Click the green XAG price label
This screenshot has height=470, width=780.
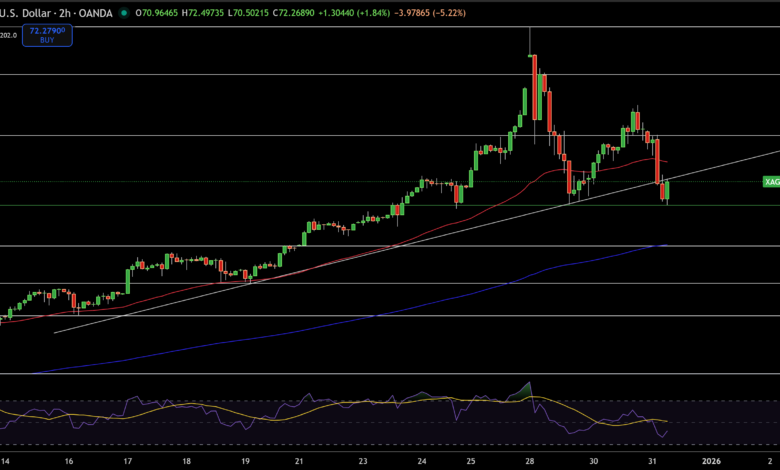pyautogui.click(x=771, y=181)
